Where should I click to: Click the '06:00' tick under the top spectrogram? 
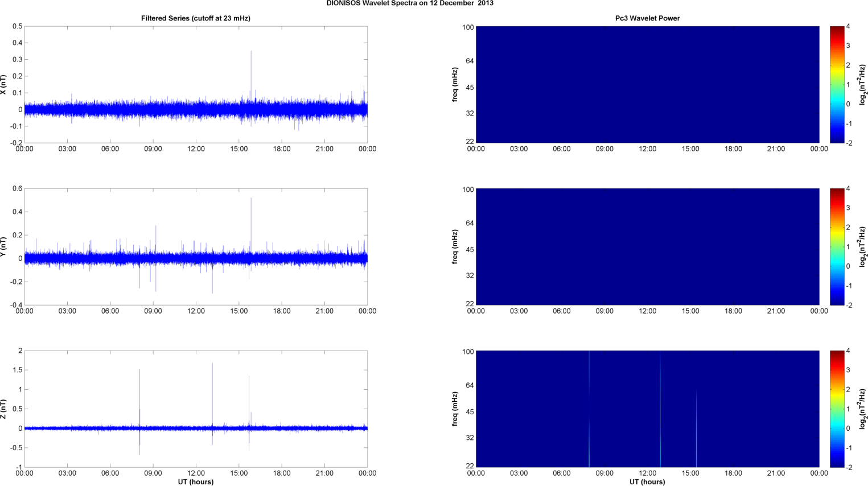(x=561, y=149)
